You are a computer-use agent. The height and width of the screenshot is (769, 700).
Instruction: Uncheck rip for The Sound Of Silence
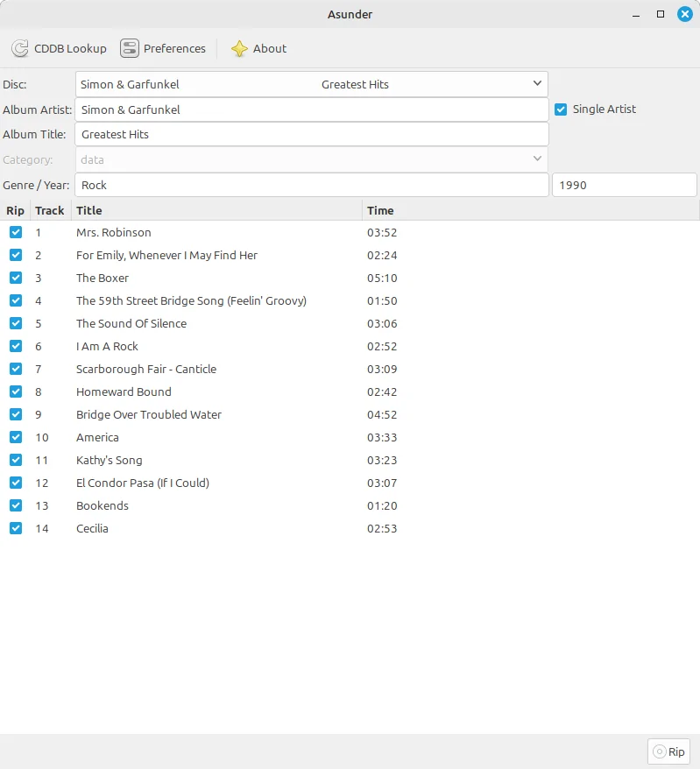[16, 323]
